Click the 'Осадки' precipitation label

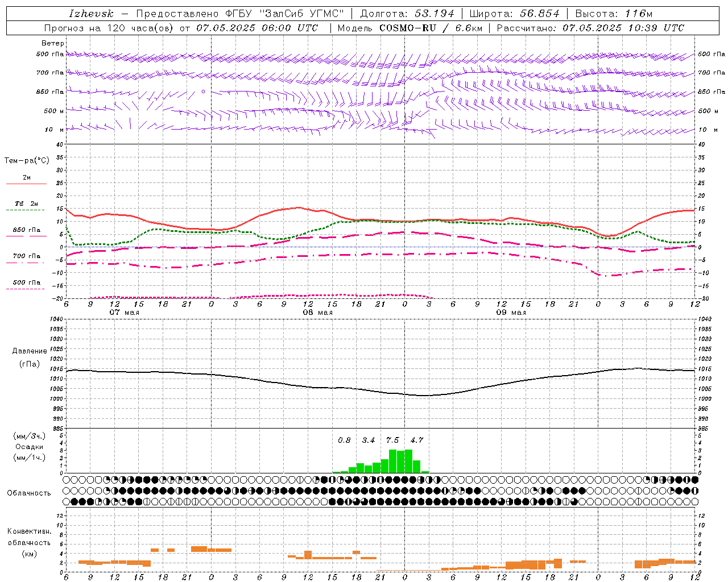coord(30,447)
